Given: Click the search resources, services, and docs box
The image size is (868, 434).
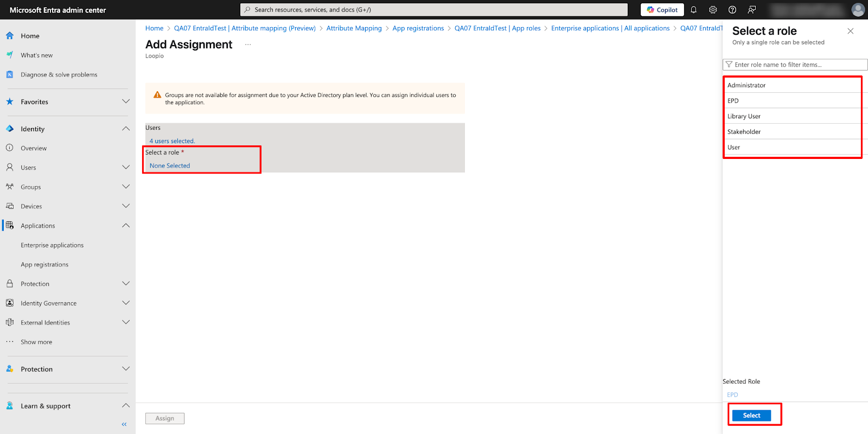Looking at the screenshot, I should click(434, 10).
